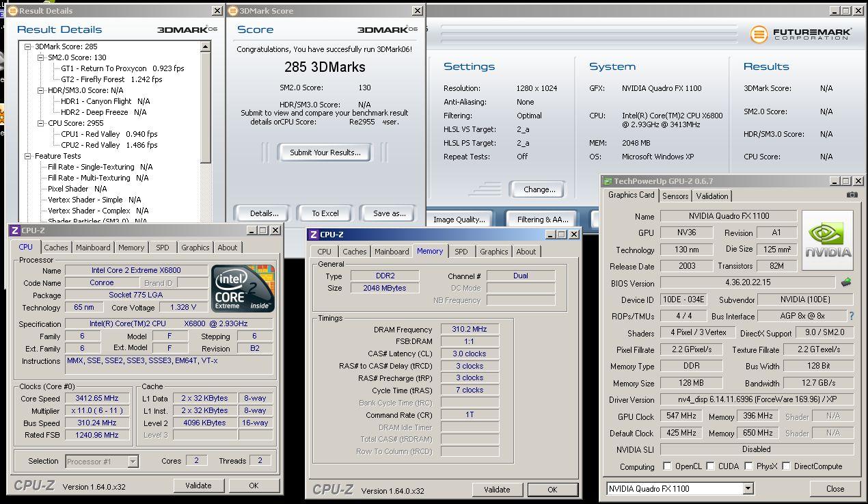Toggle the DirectCompute checkbox in GPU-Z
Screen dimensions: 868x504
[x=786, y=466]
